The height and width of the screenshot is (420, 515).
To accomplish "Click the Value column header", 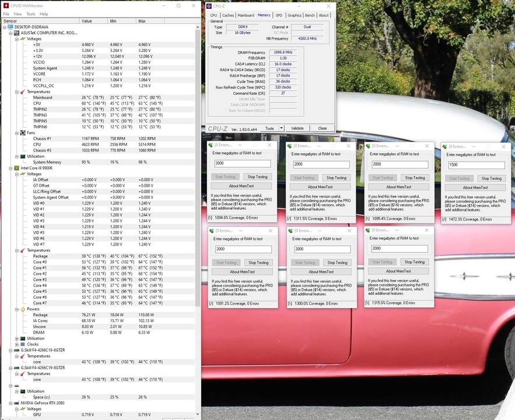I will [x=93, y=21].
